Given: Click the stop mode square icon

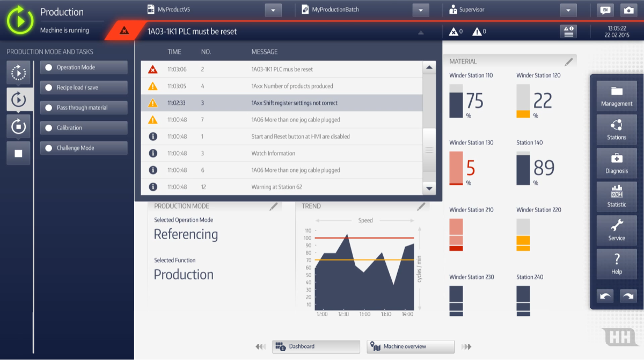Looking at the screenshot, I should (18, 154).
